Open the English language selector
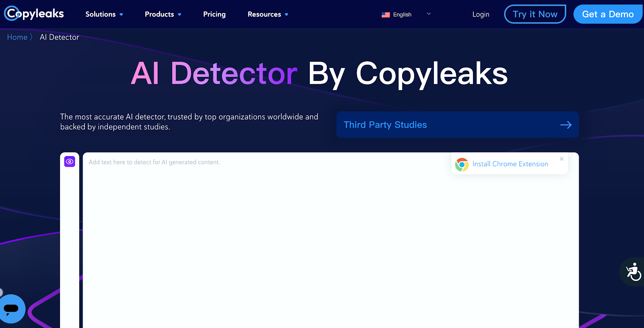This screenshot has height=328, width=644. [x=407, y=14]
